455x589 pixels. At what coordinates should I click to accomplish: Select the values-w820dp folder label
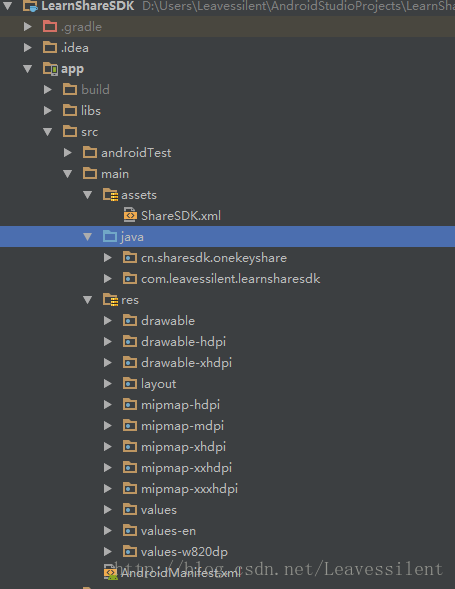pos(184,552)
